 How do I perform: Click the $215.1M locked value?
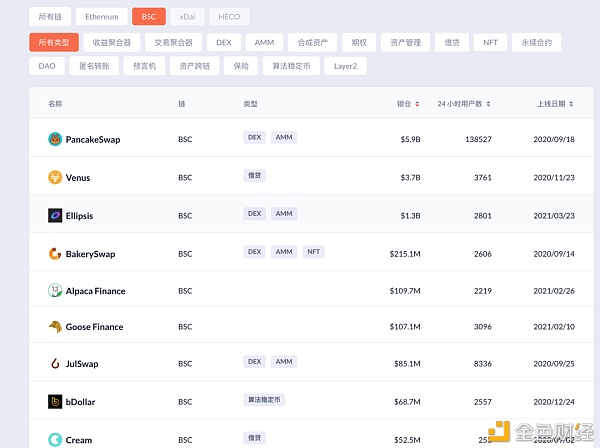[405, 254]
